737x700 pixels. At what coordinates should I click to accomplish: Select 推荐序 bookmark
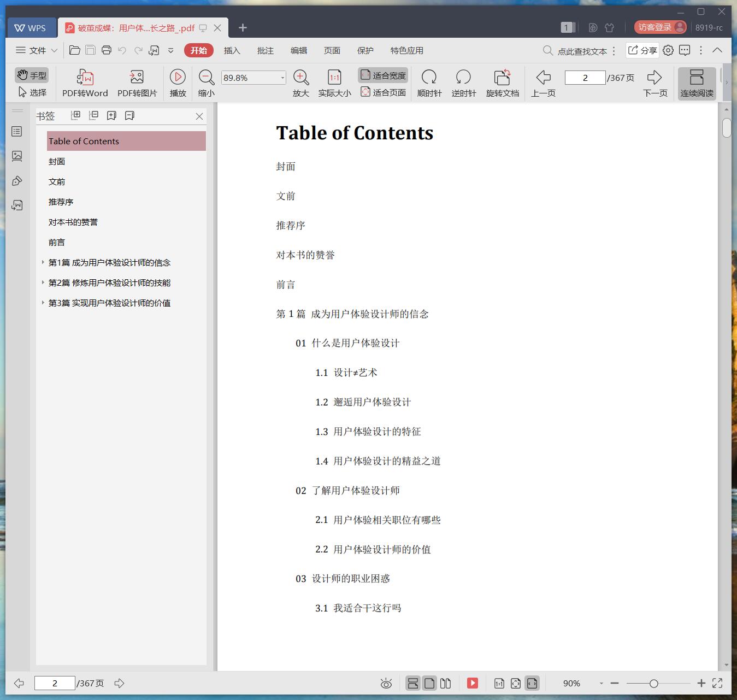[61, 202]
